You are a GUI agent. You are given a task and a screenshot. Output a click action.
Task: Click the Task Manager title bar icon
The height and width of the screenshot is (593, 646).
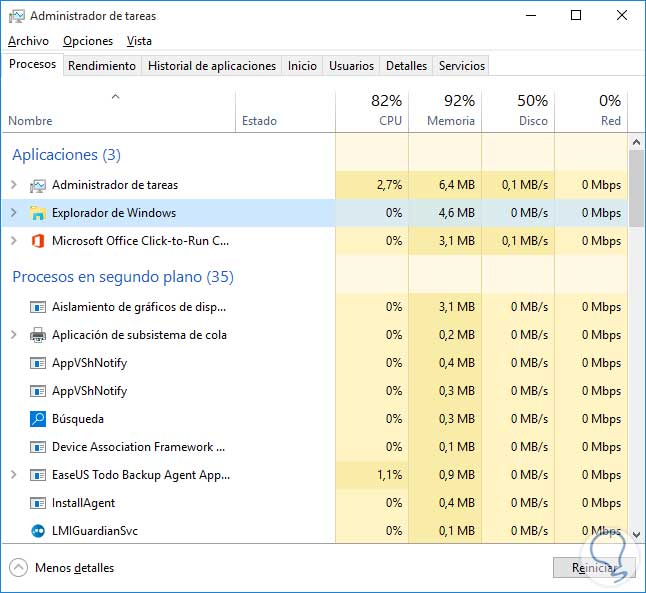17,16
